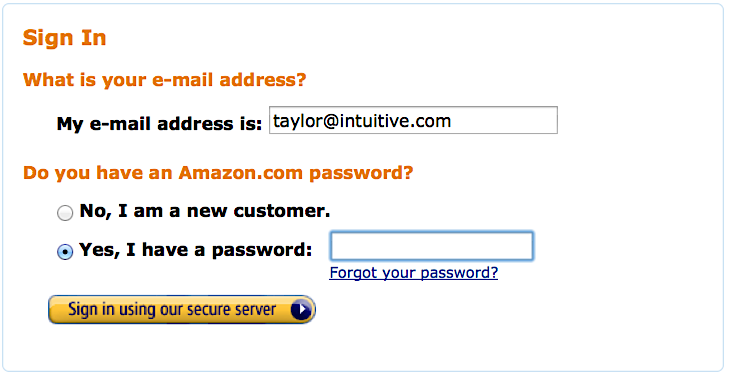Screen dimensions: 732x379
Task: Select the 'No, I am a new customer' radio button
Action: (x=65, y=213)
